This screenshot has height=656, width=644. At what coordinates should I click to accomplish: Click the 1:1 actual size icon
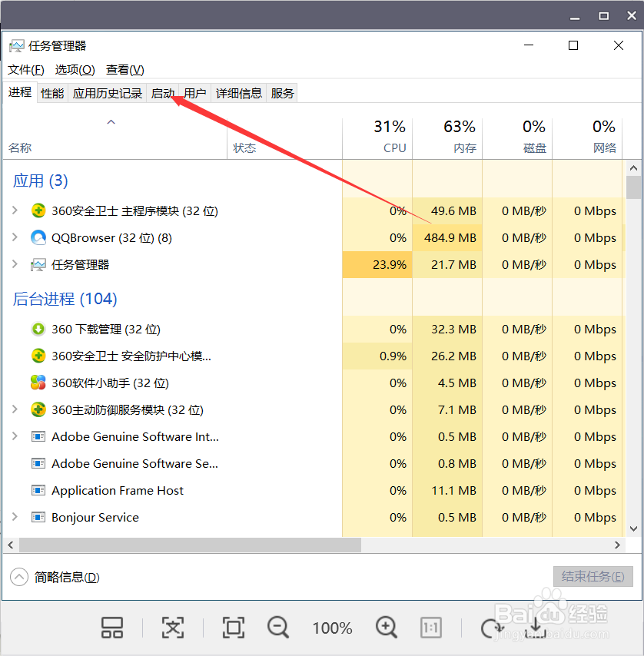431,628
